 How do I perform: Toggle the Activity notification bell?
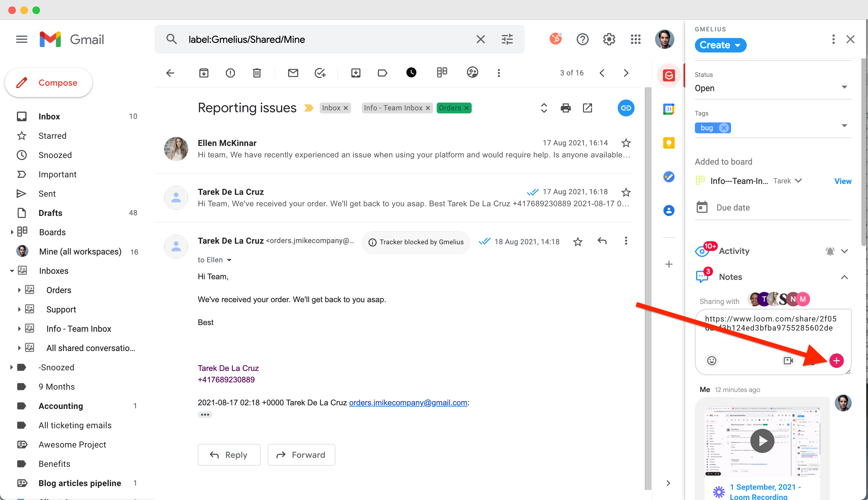point(830,252)
